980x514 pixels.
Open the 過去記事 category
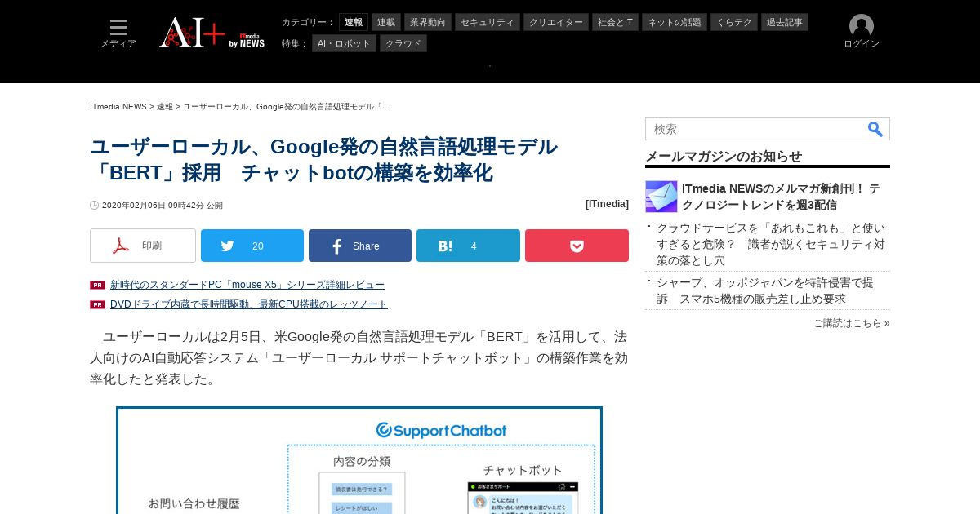(785, 22)
